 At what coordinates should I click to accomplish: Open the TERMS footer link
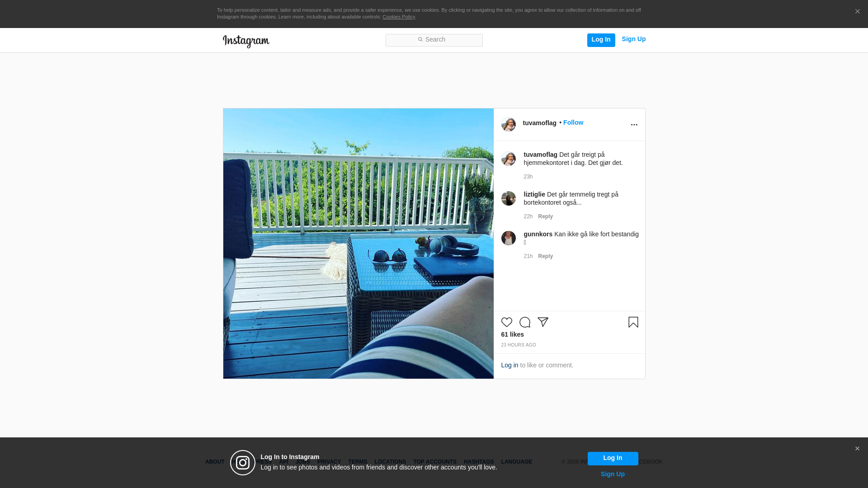[x=358, y=462]
